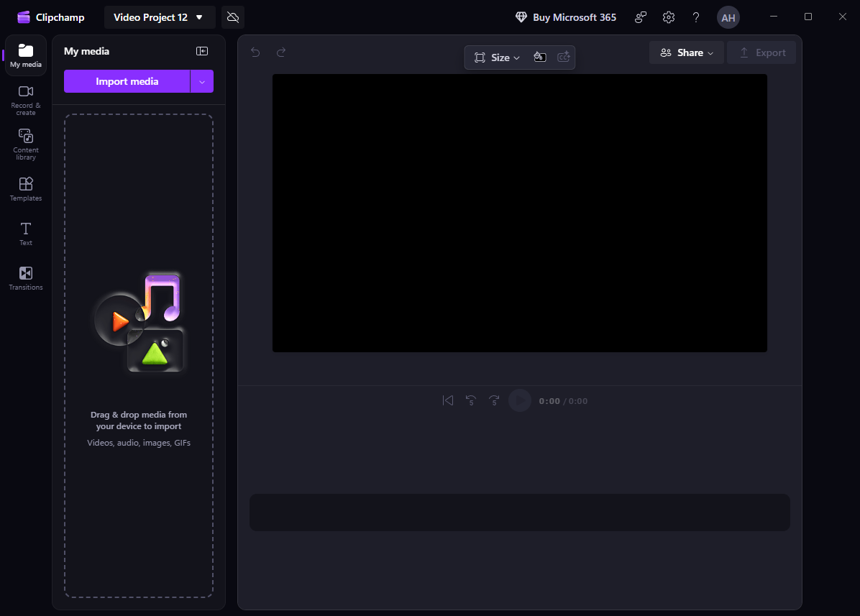Collapse the My media panel

point(202,51)
